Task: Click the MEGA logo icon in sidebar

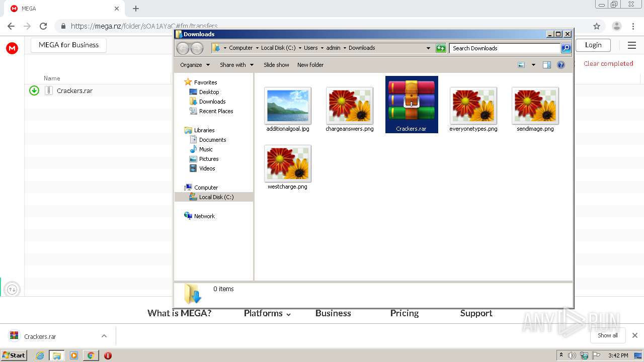Action: click(12, 48)
